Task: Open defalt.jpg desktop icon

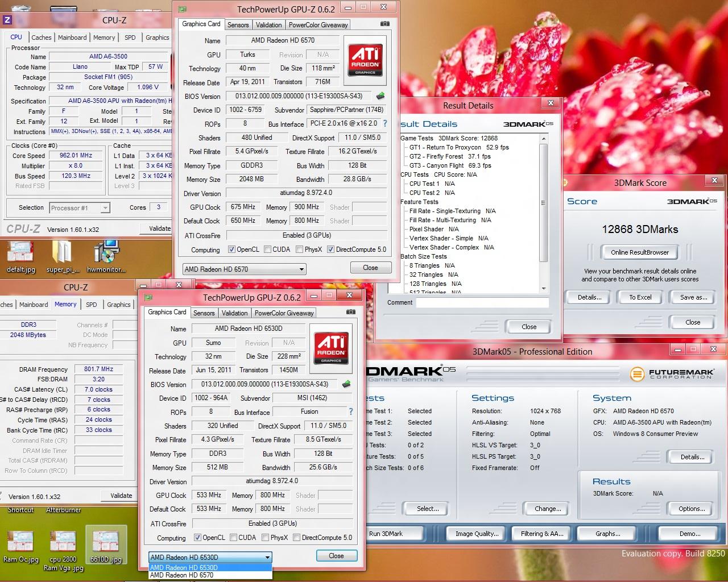Action: pyautogui.click(x=21, y=257)
